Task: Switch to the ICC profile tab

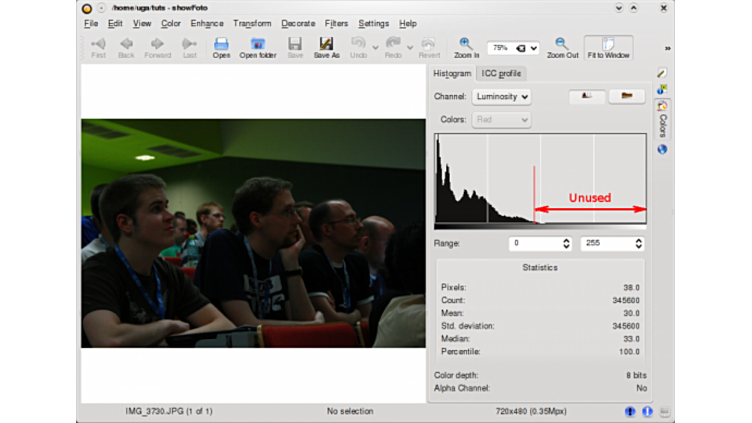Action: [501, 74]
